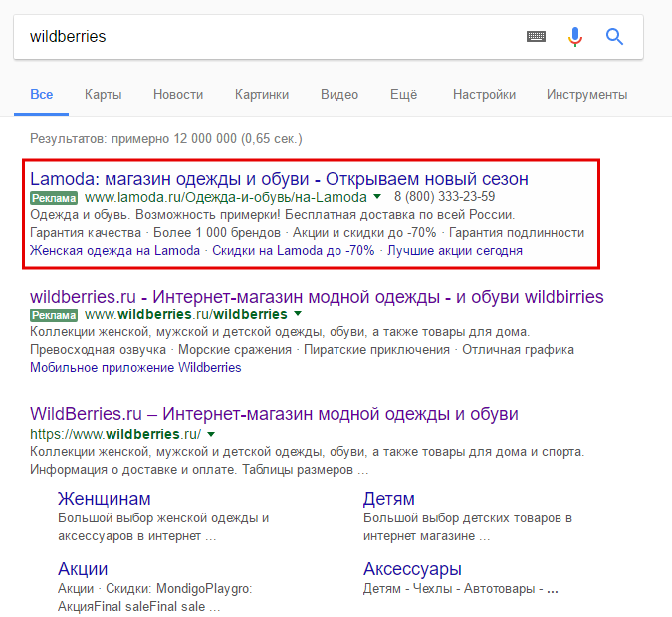Open the Lamoda ad headline link
The image size is (672, 617).
[x=279, y=179]
